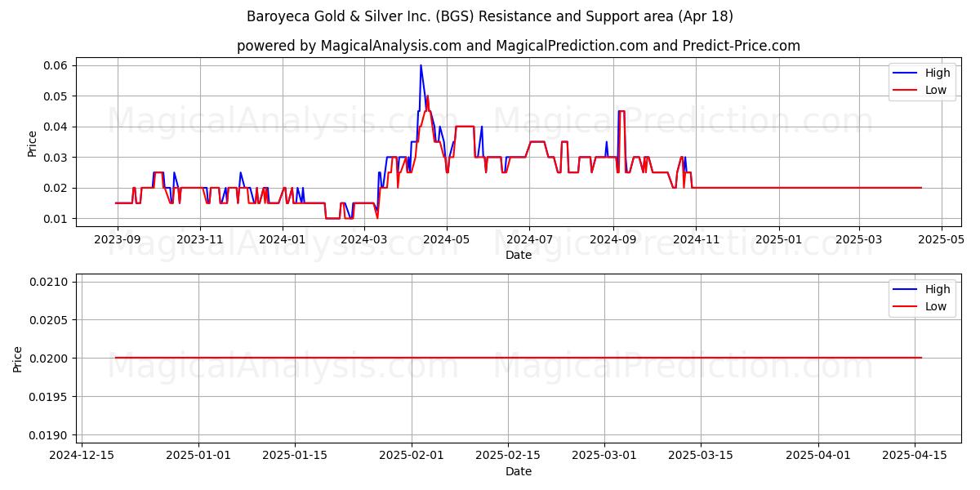Screen dimensions: 980x490
Task: Click the flat 0.02 line in the bottom chart
Action: [519, 358]
